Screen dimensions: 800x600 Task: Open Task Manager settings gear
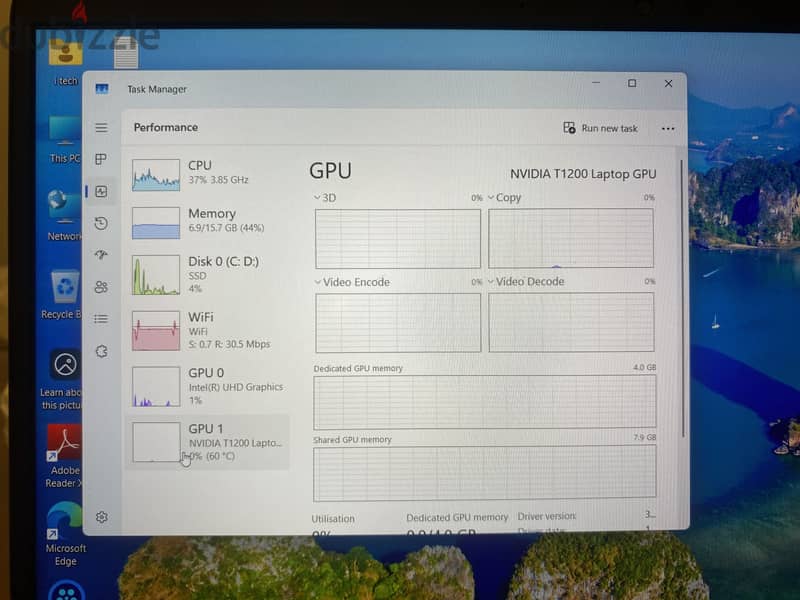pos(102,517)
